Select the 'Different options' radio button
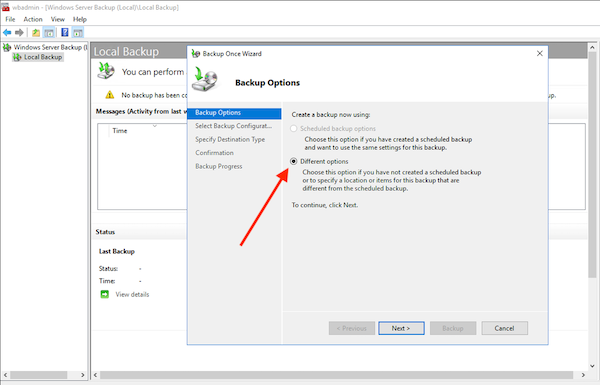This screenshot has width=600, height=385. 293,162
